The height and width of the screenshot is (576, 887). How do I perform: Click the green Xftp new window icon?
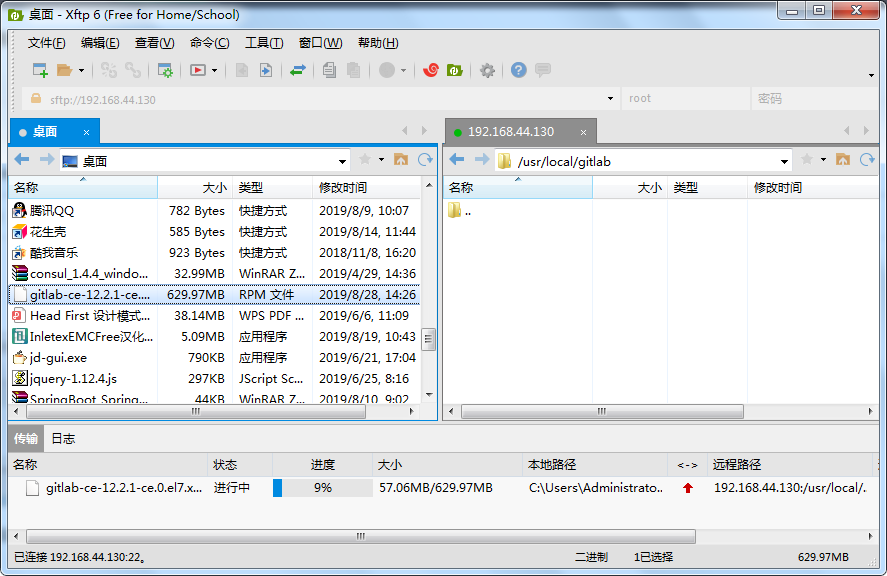coord(455,70)
